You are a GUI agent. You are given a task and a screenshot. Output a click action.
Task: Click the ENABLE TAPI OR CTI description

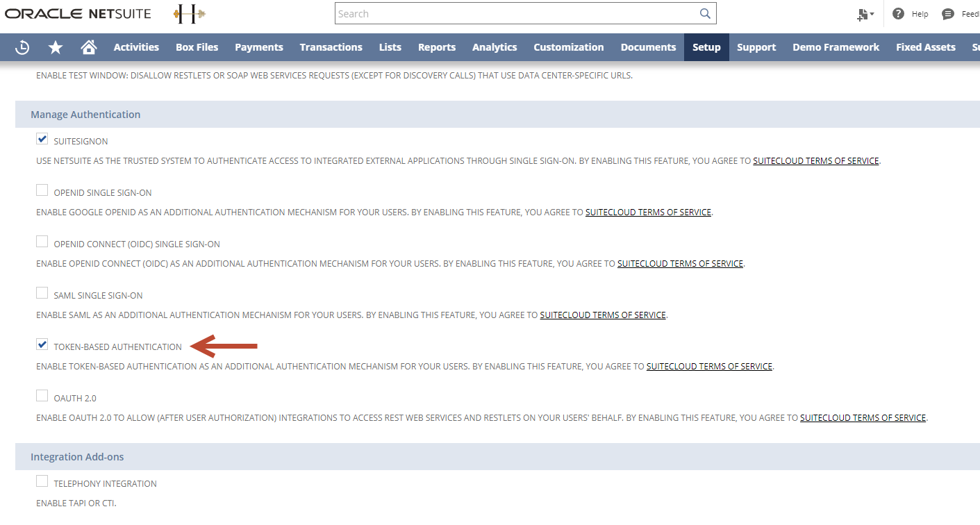point(76,503)
